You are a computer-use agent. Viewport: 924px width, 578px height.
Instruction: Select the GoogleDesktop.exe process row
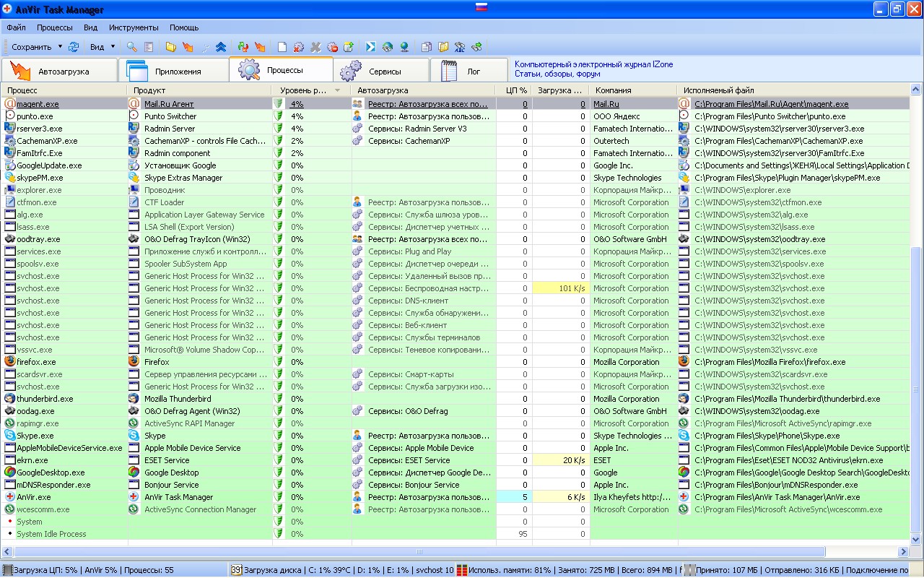coord(456,473)
